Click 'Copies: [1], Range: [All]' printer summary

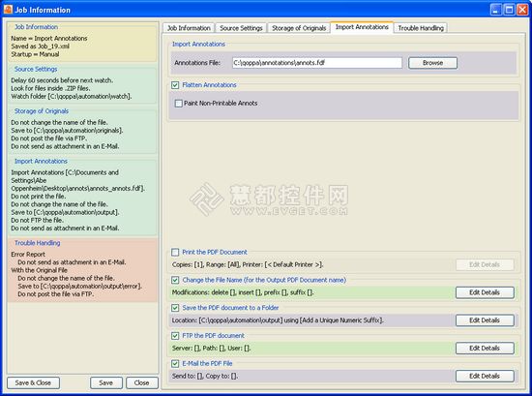click(248, 264)
